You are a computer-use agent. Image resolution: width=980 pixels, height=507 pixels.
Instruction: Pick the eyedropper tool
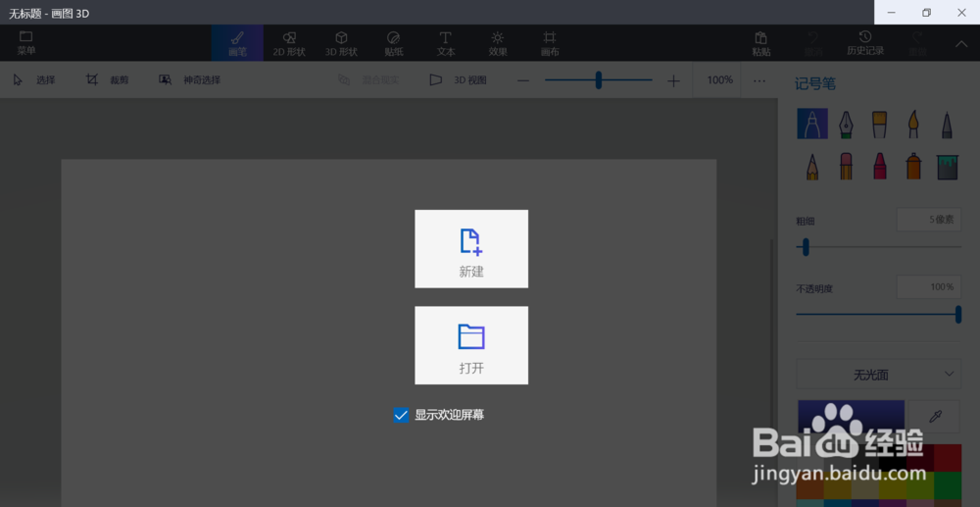coord(935,417)
